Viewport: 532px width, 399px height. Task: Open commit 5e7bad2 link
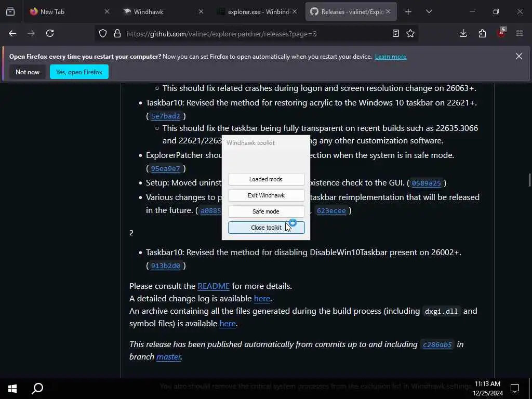point(166,116)
